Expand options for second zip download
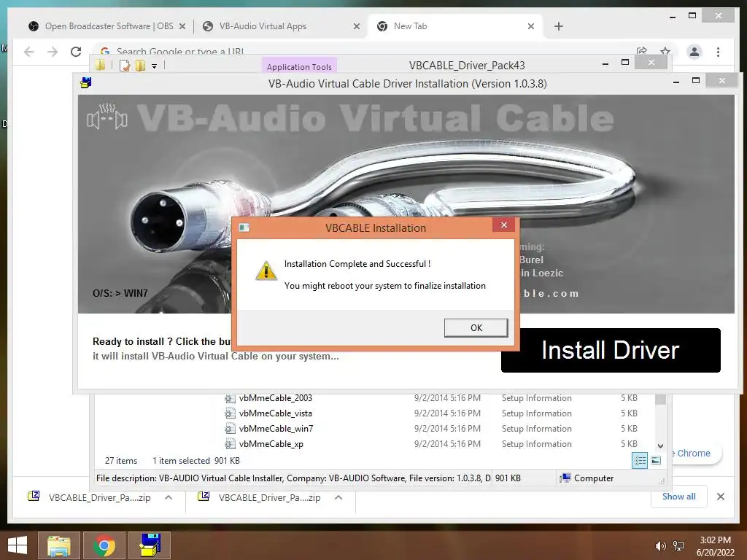 click(338, 497)
